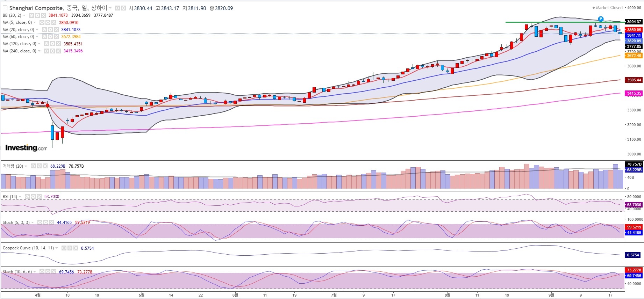The image size is (644, 299).
Task: Click the magenta 3415.35 price label
Action: tap(634, 93)
